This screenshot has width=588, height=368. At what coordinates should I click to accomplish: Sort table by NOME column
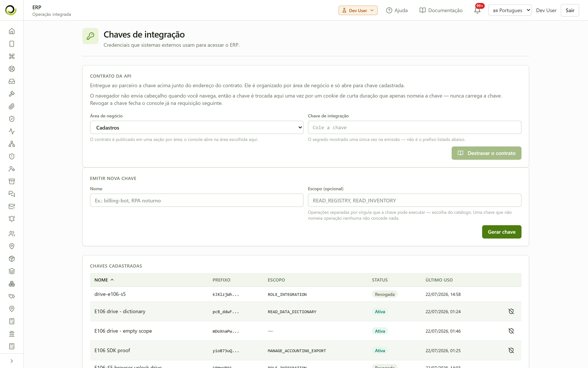(104, 280)
